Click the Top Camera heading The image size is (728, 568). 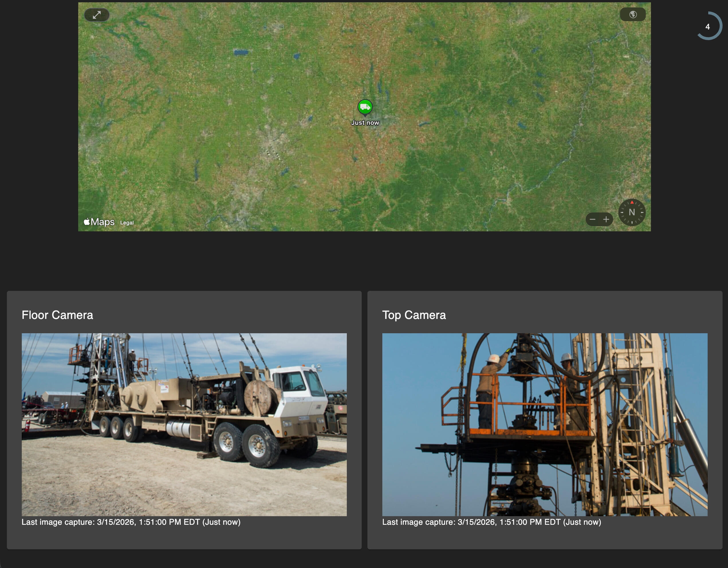[414, 315]
